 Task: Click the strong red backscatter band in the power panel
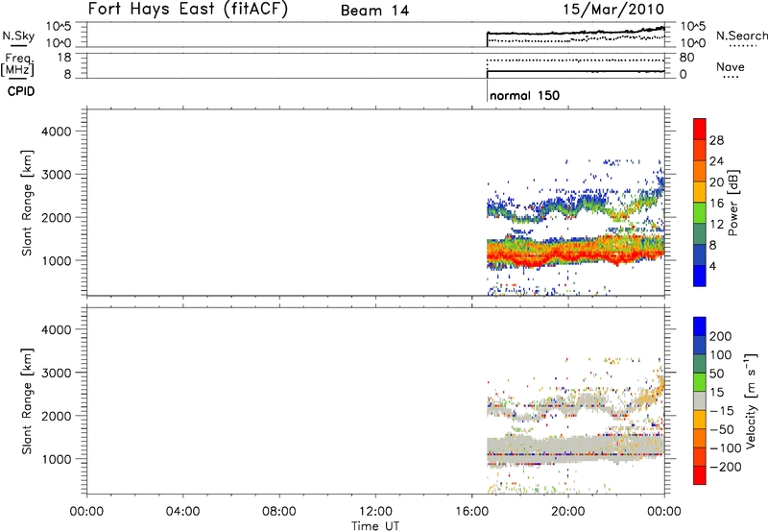click(x=575, y=254)
